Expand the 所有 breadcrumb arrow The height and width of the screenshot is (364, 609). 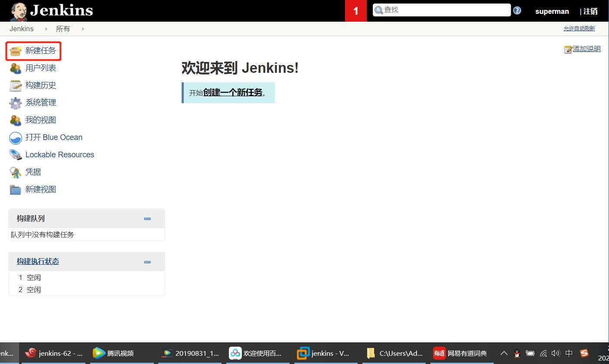83,29
